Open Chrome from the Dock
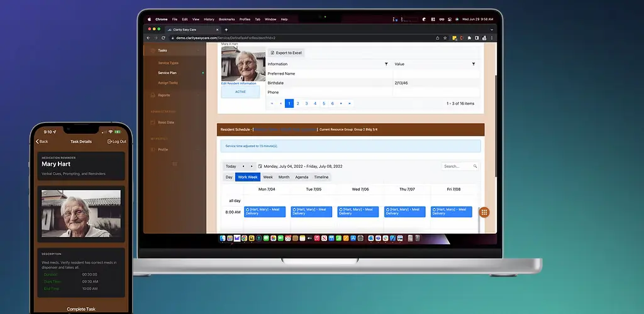 [x=245, y=238]
